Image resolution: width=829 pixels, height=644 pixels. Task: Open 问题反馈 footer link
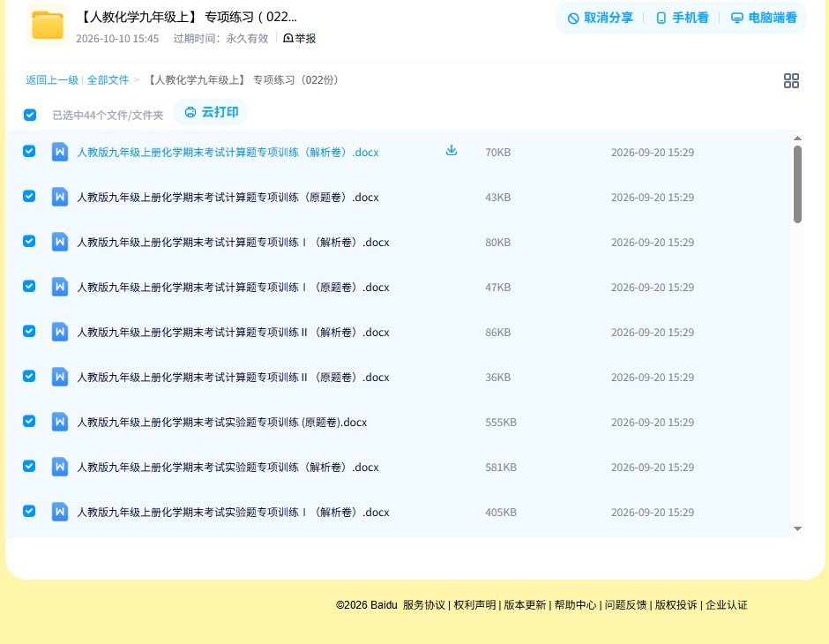pos(625,605)
